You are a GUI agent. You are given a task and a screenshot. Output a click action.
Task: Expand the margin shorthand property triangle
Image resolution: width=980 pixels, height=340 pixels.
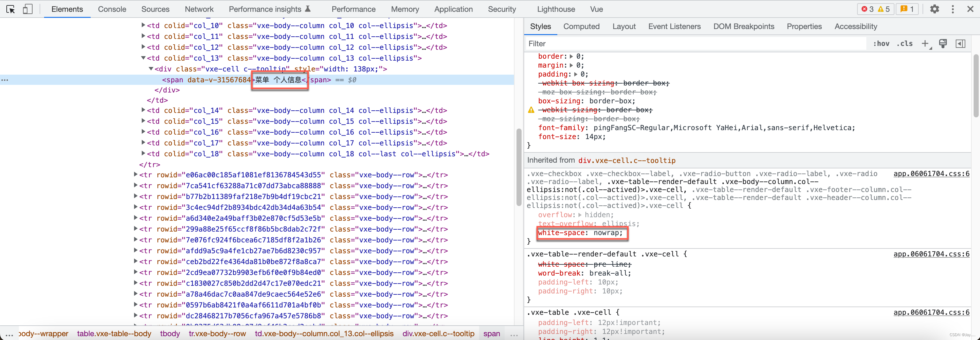[x=571, y=65]
